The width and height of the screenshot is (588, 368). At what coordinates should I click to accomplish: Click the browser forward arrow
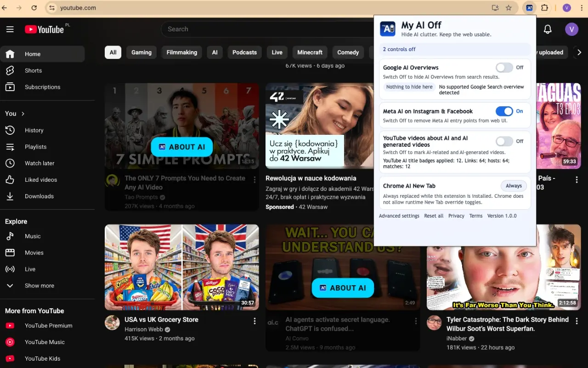click(x=19, y=8)
